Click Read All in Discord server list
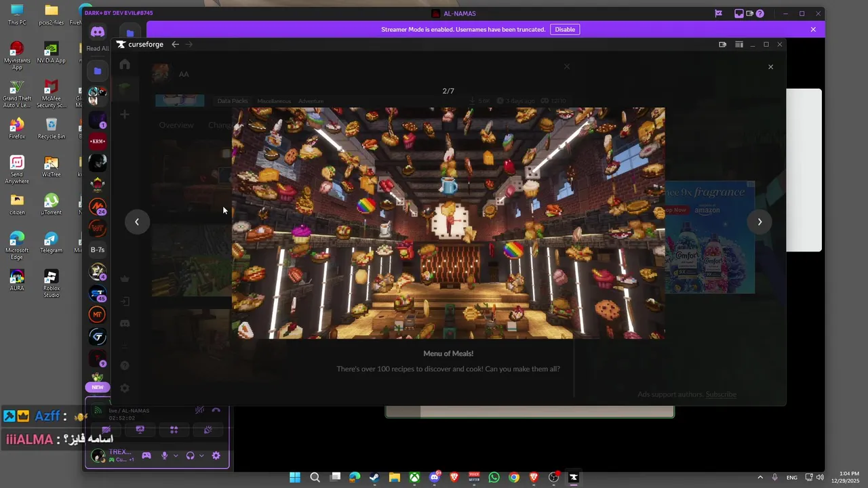The width and height of the screenshot is (868, 488). click(97, 48)
